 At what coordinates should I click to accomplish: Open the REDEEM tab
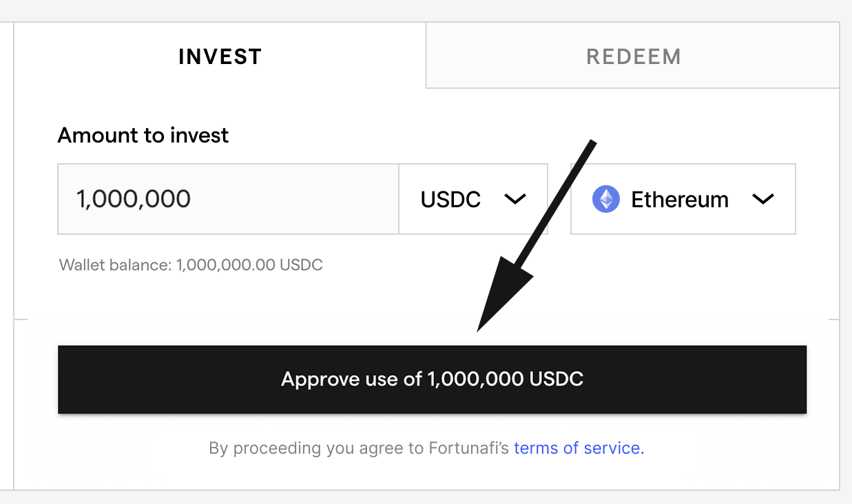(x=633, y=56)
